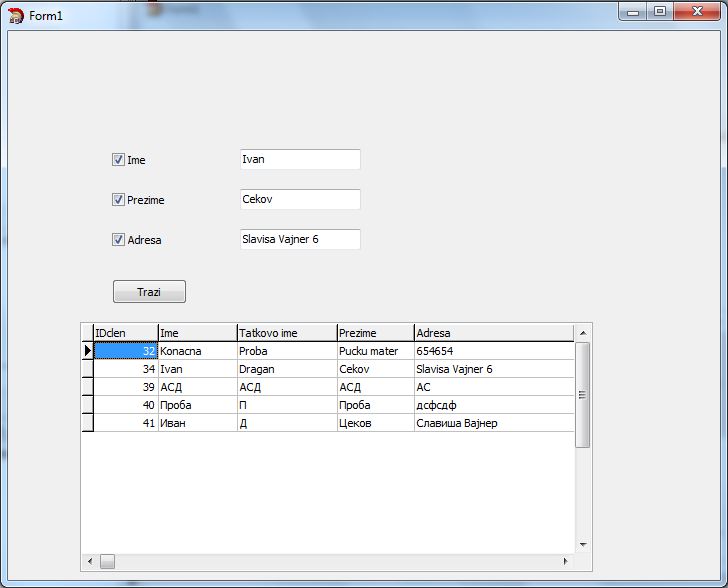Screen dimensions: 728x588
Task: Click the IDclen column header
Action: (x=125, y=333)
